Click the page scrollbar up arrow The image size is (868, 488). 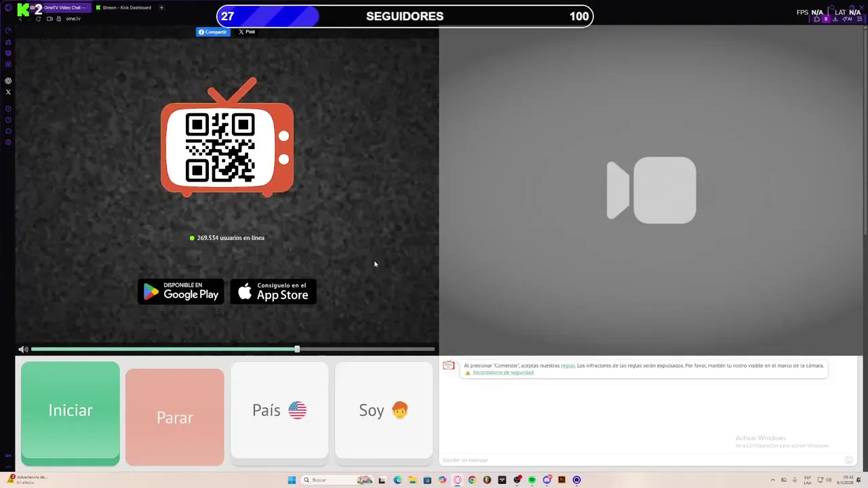(865, 28)
